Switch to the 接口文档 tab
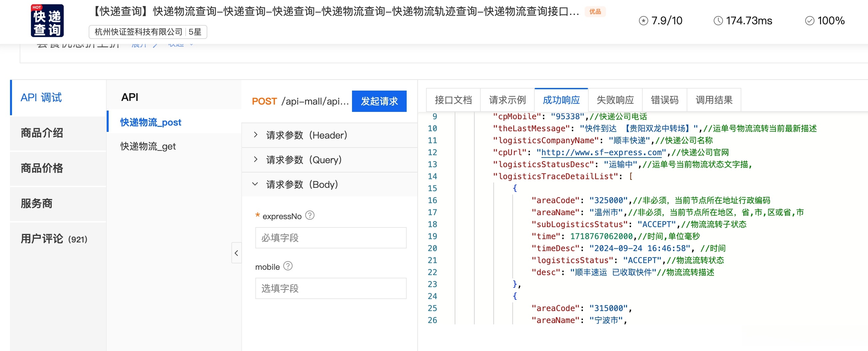 [453, 100]
